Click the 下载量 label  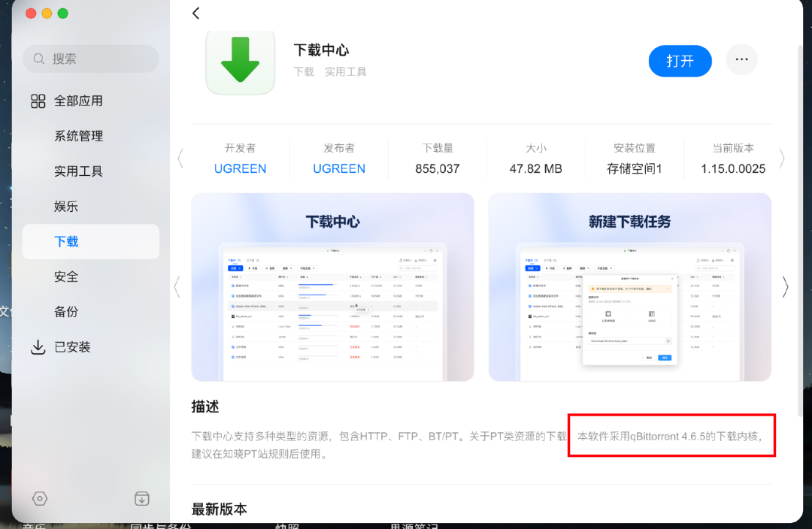pos(438,148)
